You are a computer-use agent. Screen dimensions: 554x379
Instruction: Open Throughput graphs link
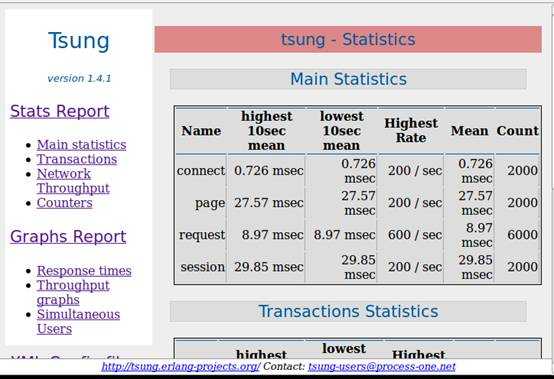coord(73,292)
